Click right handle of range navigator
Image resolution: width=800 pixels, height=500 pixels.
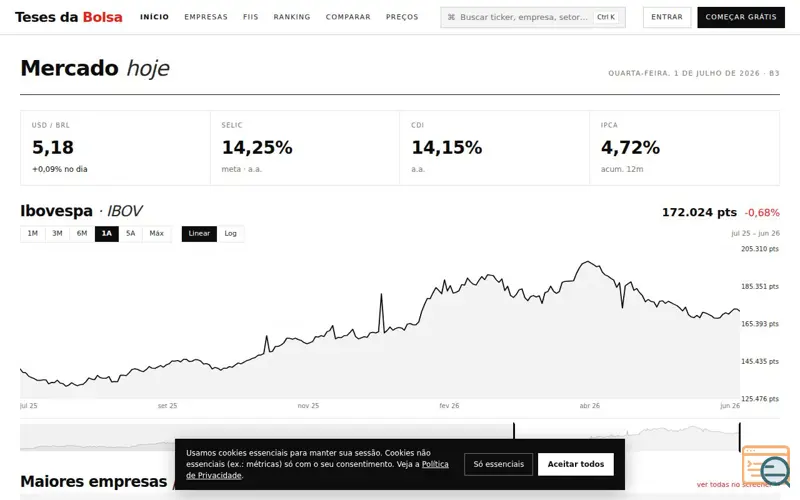[739, 437]
